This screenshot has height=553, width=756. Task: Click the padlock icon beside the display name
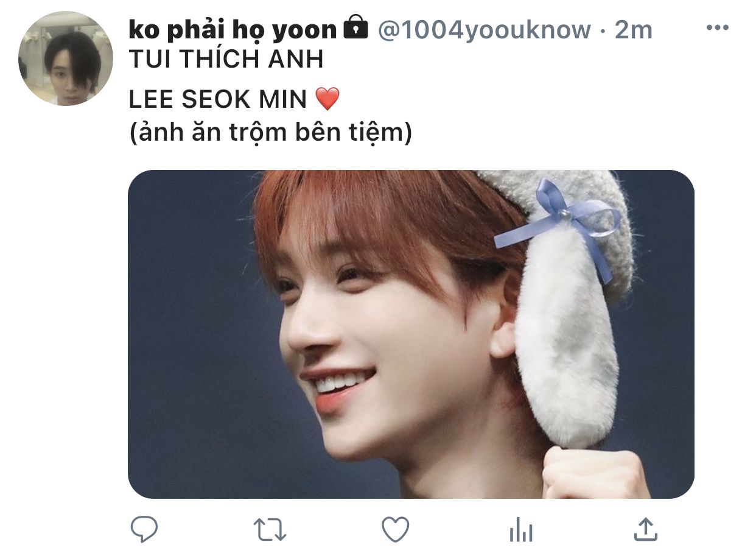[x=356, y=28]
